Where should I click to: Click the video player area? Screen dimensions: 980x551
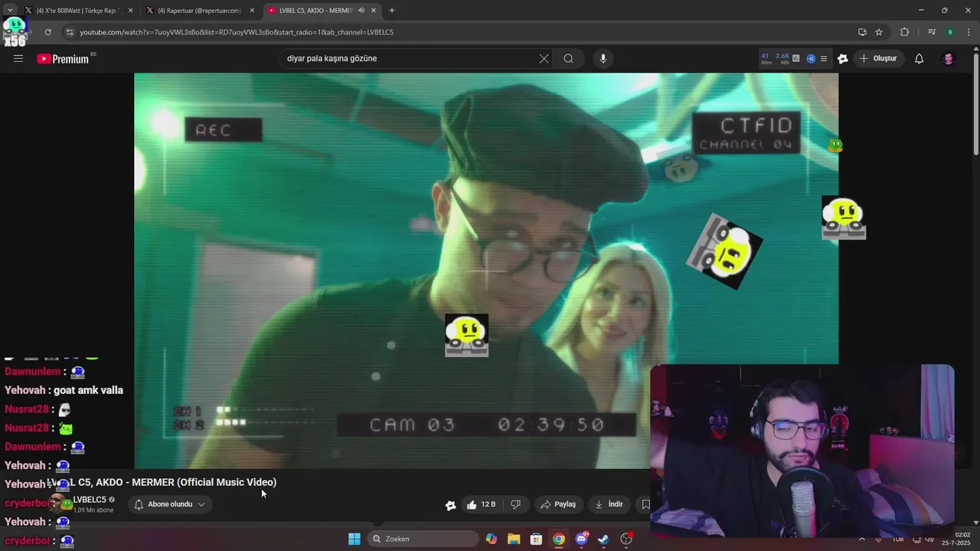pyautogui.click(x=486, y=270)
